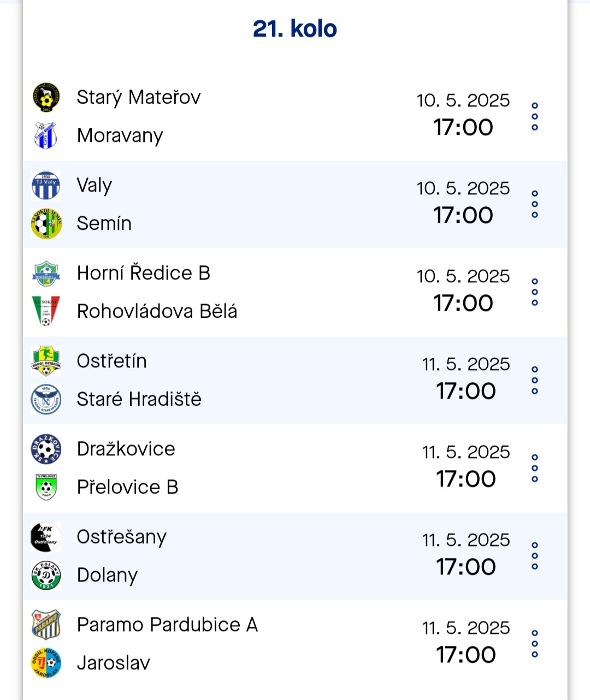This screenshot has height=700, width=590.
Task: Select the Přelovice B team name
Action: click(x=127, y=487)
